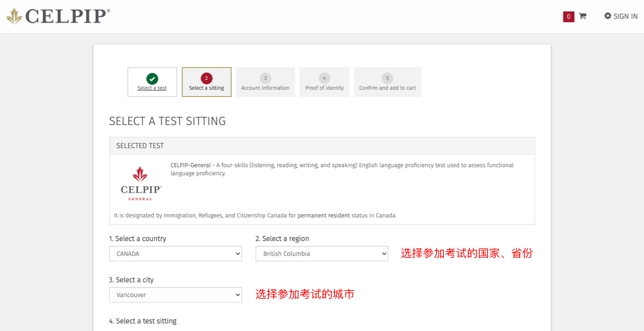
Task: Click the green checkmark on step one
Action: click(152, 79)
